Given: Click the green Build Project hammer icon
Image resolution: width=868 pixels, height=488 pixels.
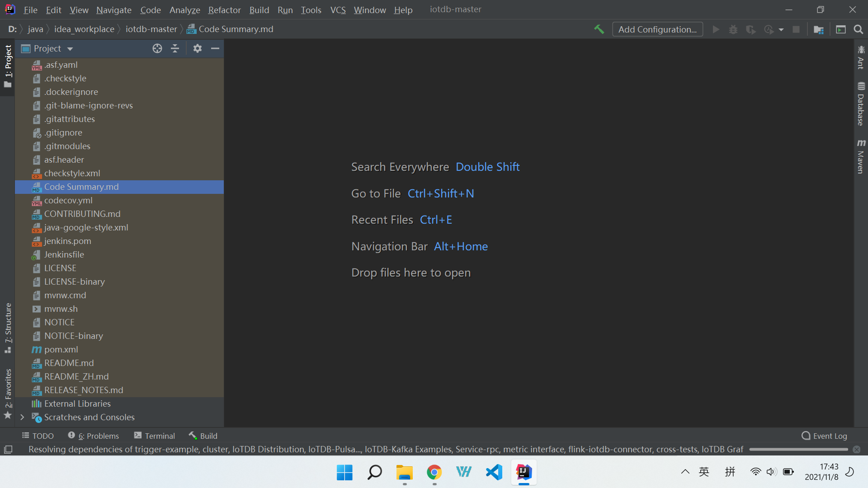Looking at the screenshot, I should (x=599, y=29).
